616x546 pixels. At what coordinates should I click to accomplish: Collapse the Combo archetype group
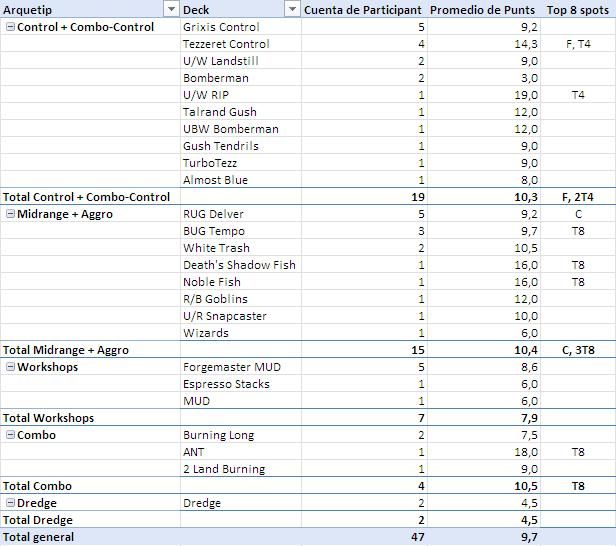point(10,435)
